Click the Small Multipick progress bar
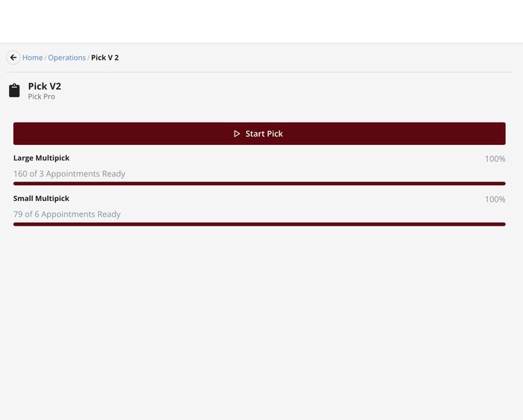Viewport: 523px width, 420px height. click(x=259, y=224)
